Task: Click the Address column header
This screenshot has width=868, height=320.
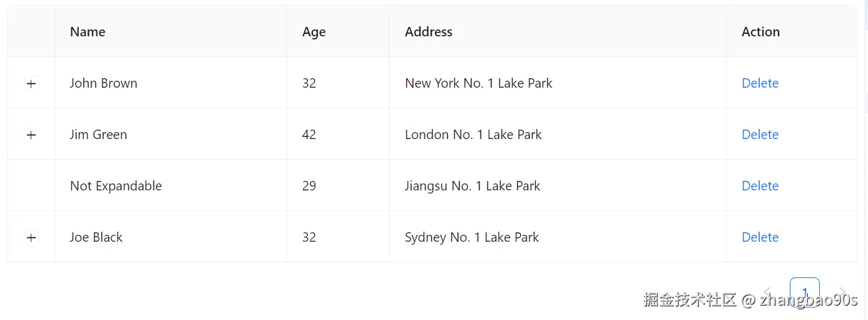Action: [x=429, y=32]
